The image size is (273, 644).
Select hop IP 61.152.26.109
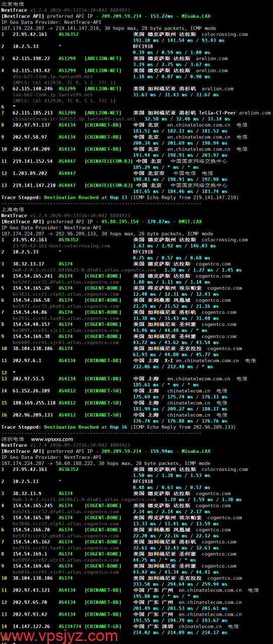(x=31, y=390)
